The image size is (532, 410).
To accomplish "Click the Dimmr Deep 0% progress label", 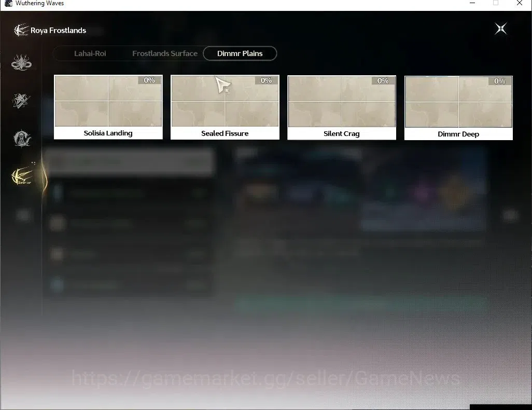I will (x=499, y=81).
